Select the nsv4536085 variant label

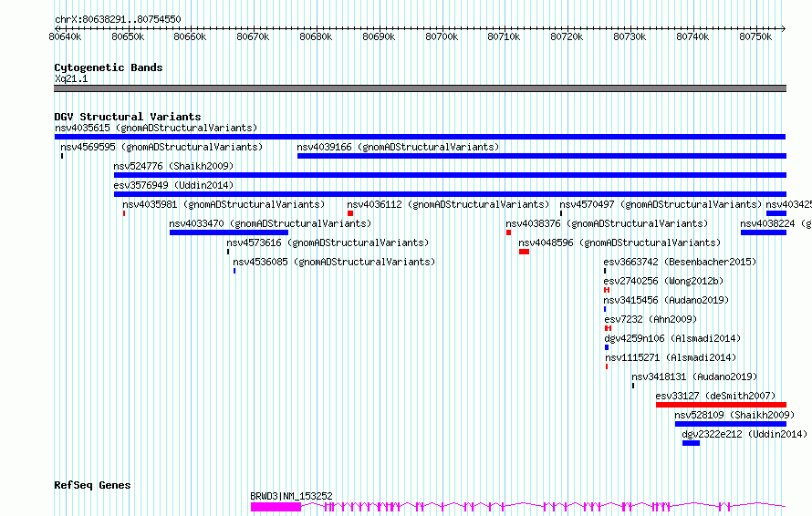[334, 262]
